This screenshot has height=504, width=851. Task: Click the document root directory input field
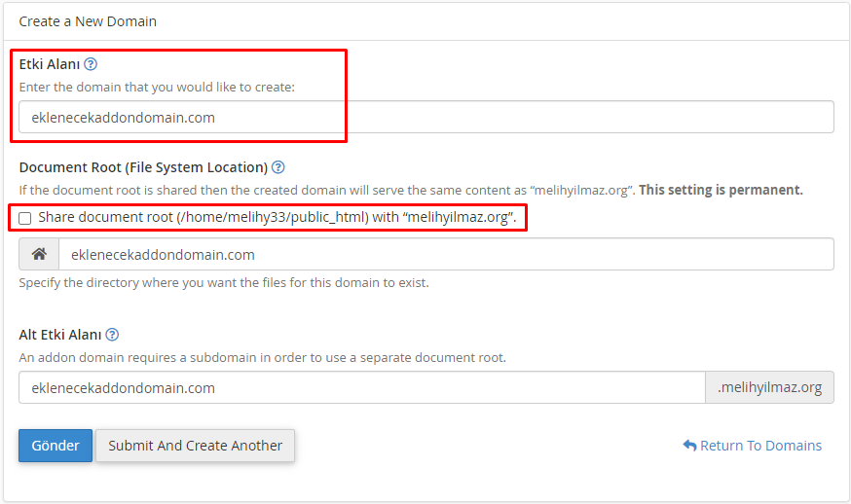coord(445,255)
